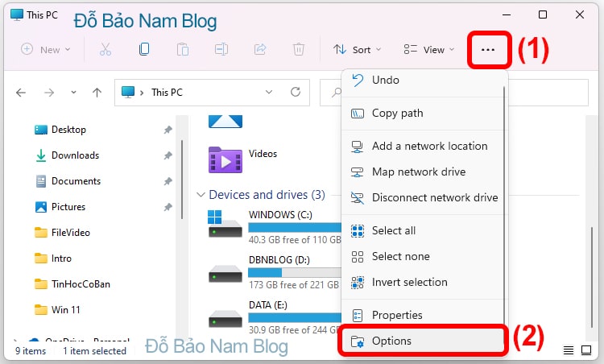Screen dimensions: 604x364
Task: Choose Invert selection entry
Action: (x=423, y=283)
